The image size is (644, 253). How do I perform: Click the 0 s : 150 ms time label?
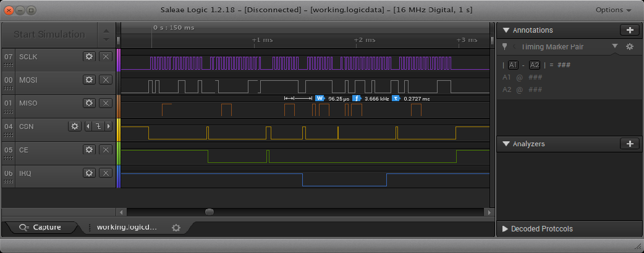174,28
